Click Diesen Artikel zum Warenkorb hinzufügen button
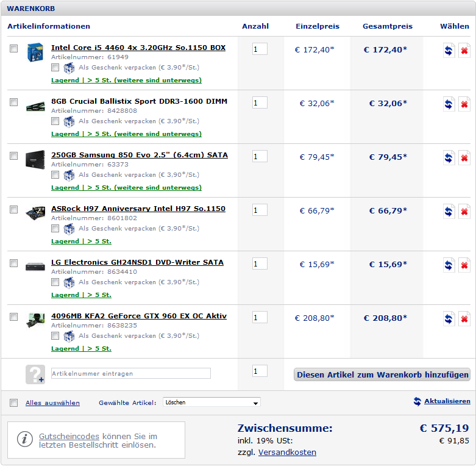476x469 pixels. (x=382, y=374)
